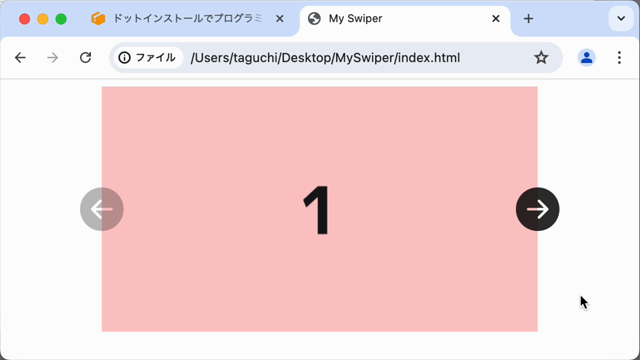Open a new browser tab
The image size is (640, 360).
coord(528,19)
